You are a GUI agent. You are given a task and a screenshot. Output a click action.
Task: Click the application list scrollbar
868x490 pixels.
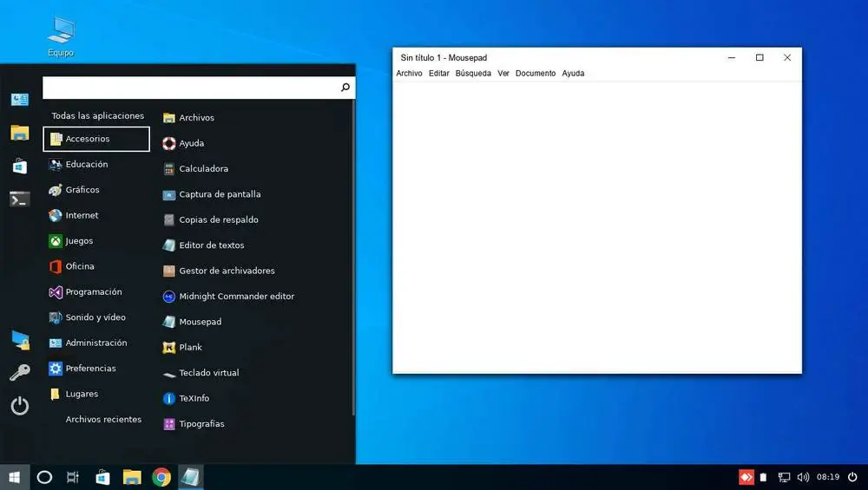(x=352, y=258)
